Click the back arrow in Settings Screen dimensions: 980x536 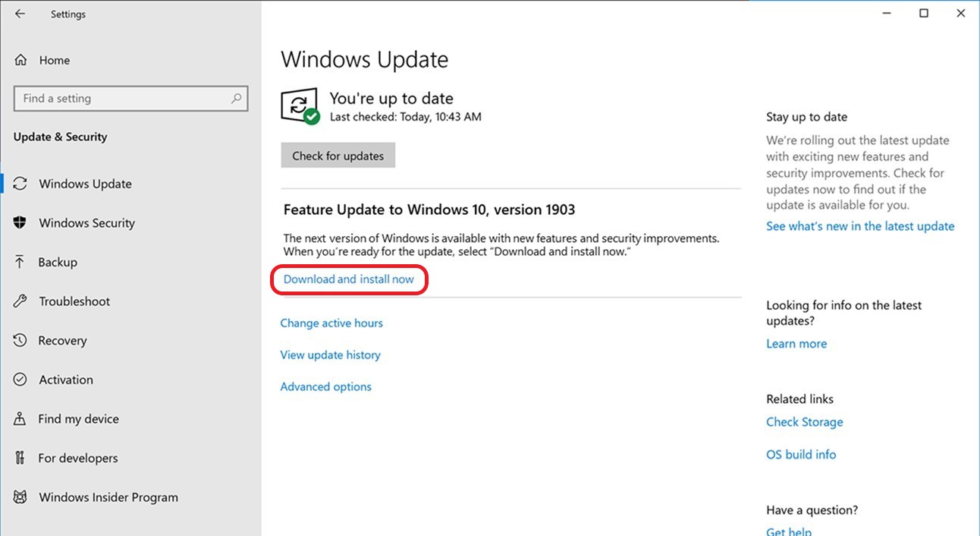point(20,14)
